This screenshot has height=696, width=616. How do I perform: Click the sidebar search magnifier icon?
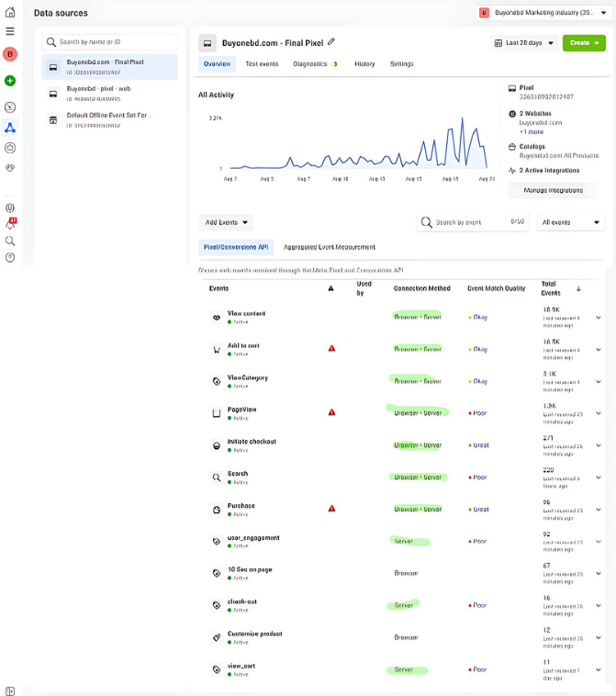coord(10,241)
